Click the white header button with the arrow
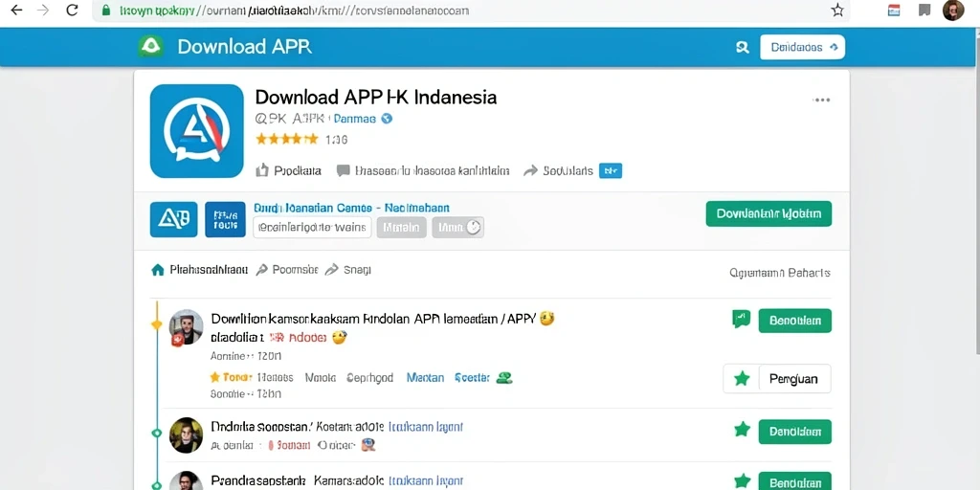Image resolution: width=980 pixels, height=490 pixels. (x=803, y=47)
